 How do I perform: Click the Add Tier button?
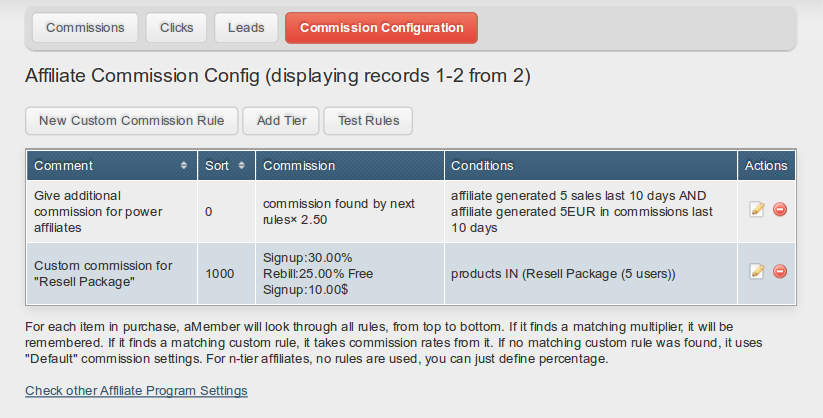pos(281,121)
